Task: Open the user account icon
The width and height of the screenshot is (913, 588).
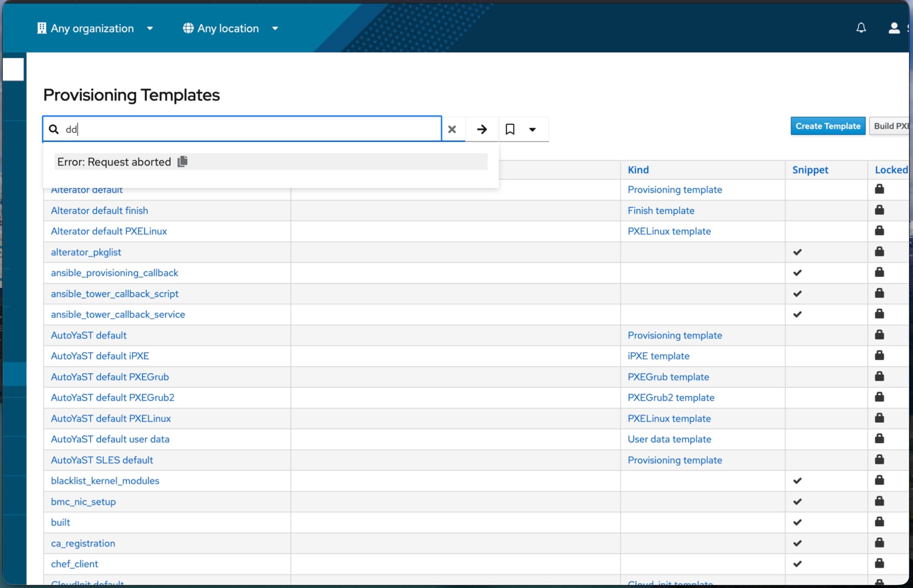Action: 894,28
